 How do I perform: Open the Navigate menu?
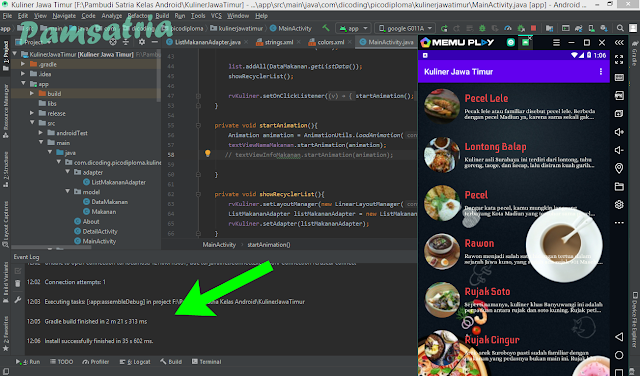(64, 16)
